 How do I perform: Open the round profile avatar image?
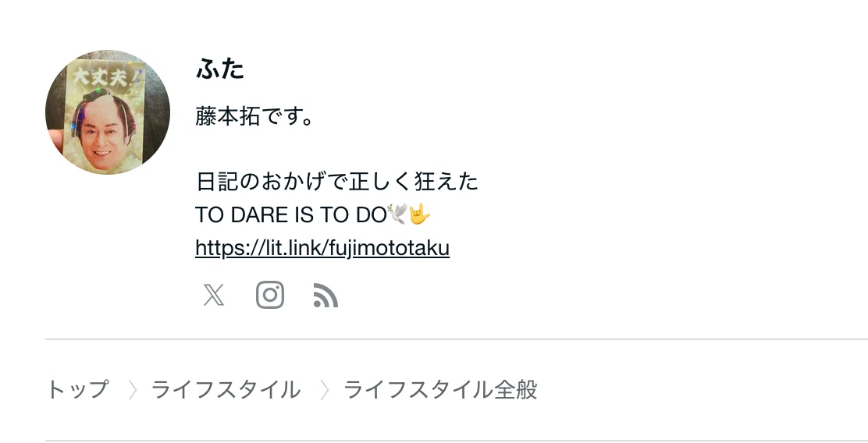tap(108, 112)
